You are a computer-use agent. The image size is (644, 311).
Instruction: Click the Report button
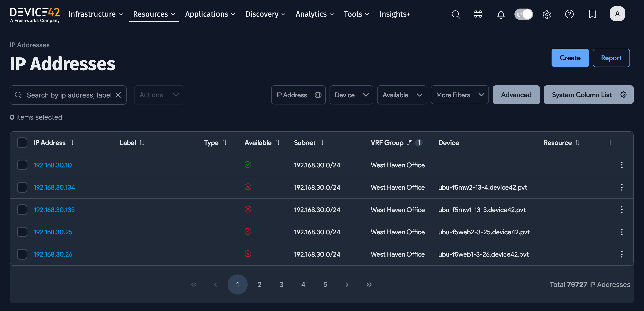611,58
